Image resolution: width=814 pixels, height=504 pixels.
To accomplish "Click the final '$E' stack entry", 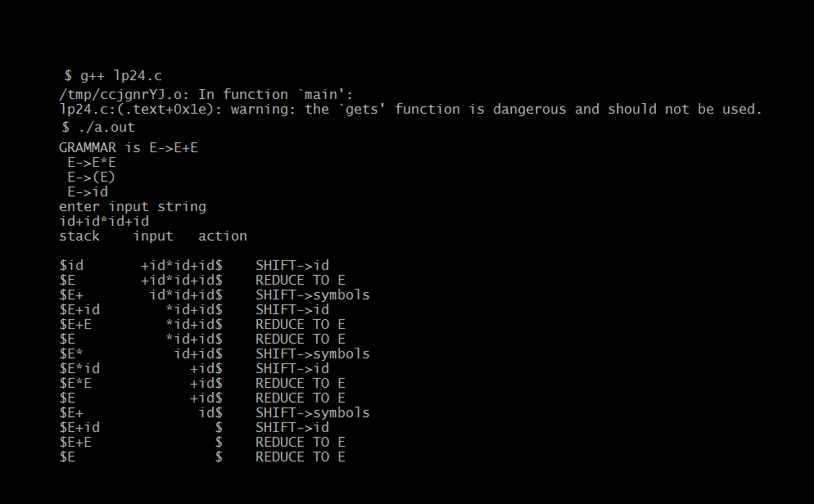I will tap(67, 457).
